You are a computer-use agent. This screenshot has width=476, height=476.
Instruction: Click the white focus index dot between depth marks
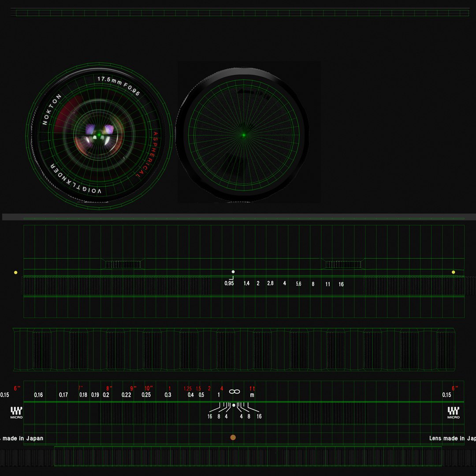click(234, 405)
